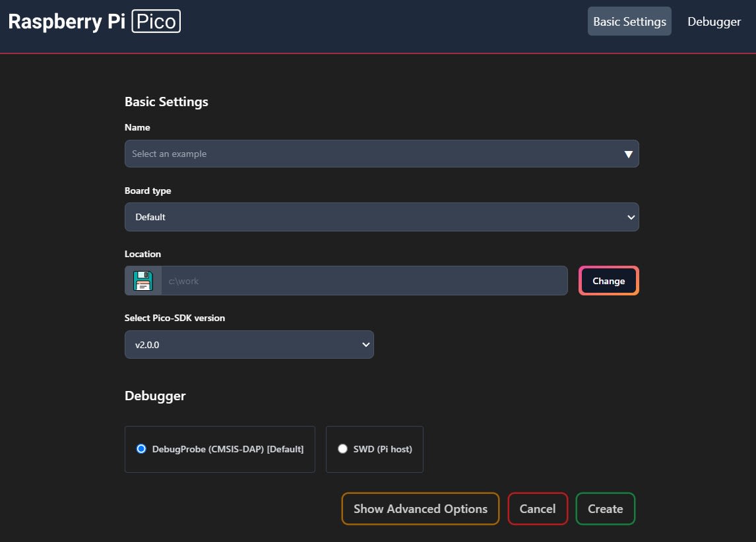
Task: Click the Change location button
Action: (608, 281)
